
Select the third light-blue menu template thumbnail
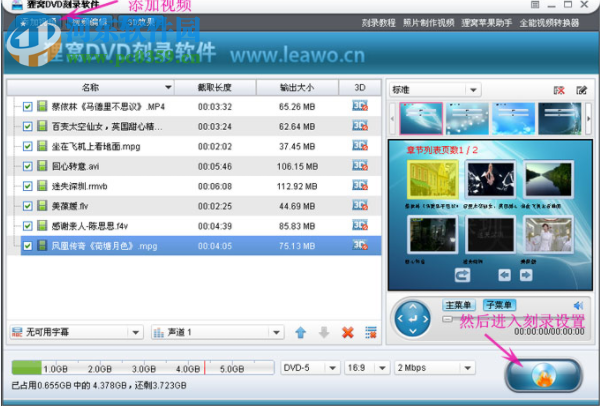click(x=513, y=118)
